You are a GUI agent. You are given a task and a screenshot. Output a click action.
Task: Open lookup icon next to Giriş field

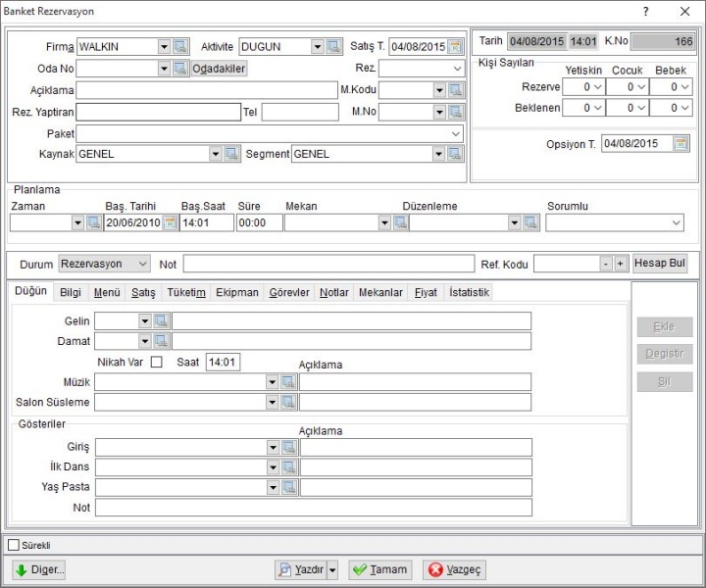click(x=289, y=448)
